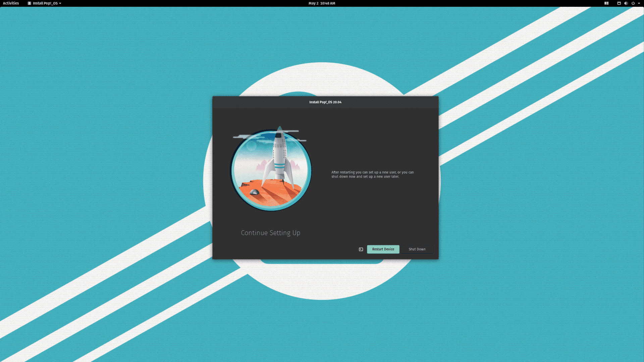Open the terminal icon beside Restart Device
Image resolution: width=644 pixels, height=362 pixels.
point(361,249)
